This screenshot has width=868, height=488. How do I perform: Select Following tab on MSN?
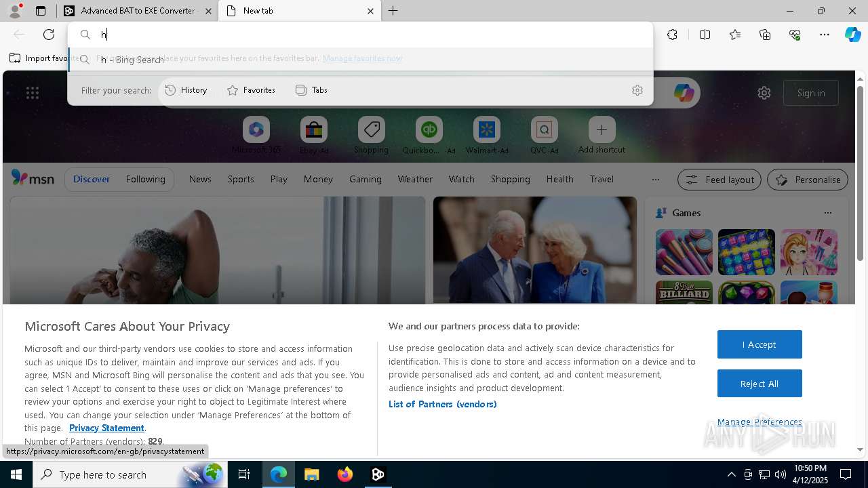(145, 179)
